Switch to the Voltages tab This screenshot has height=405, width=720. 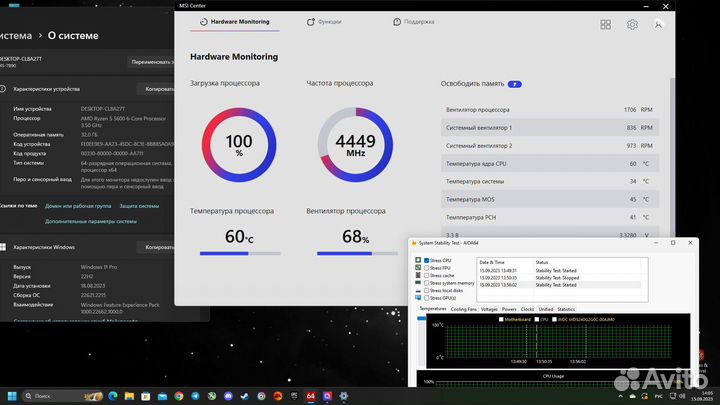pos(489,309)
